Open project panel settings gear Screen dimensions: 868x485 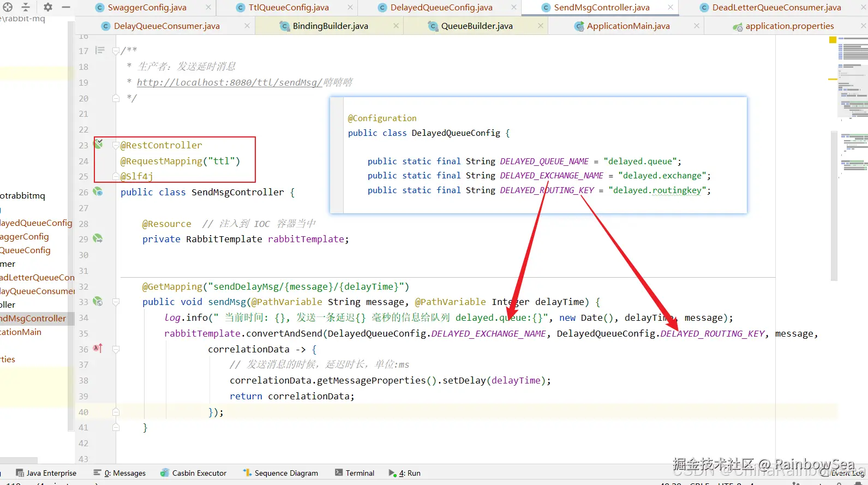48,7
